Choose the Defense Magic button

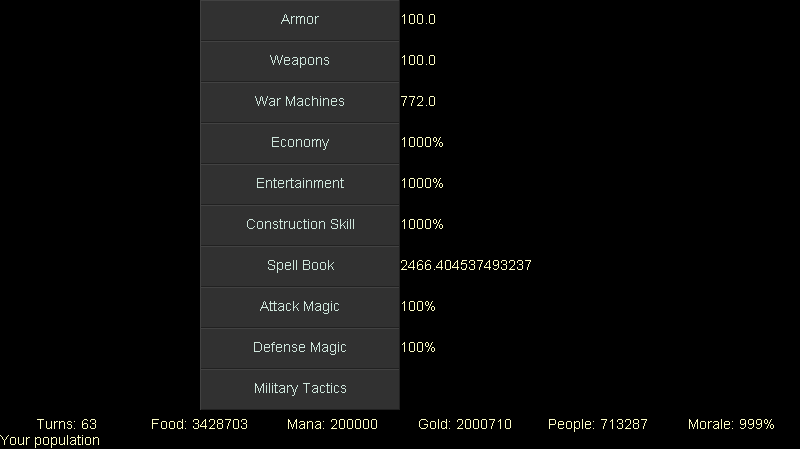[300, 348]
